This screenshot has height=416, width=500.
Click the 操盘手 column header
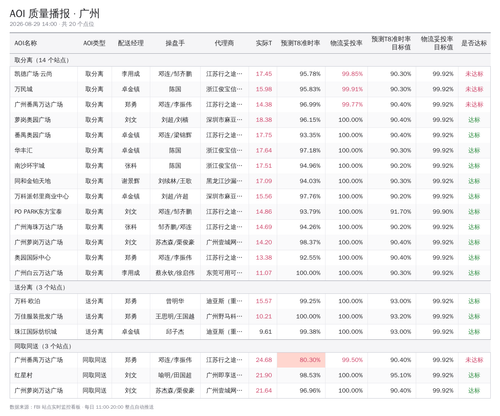click(x=175, y=43)
